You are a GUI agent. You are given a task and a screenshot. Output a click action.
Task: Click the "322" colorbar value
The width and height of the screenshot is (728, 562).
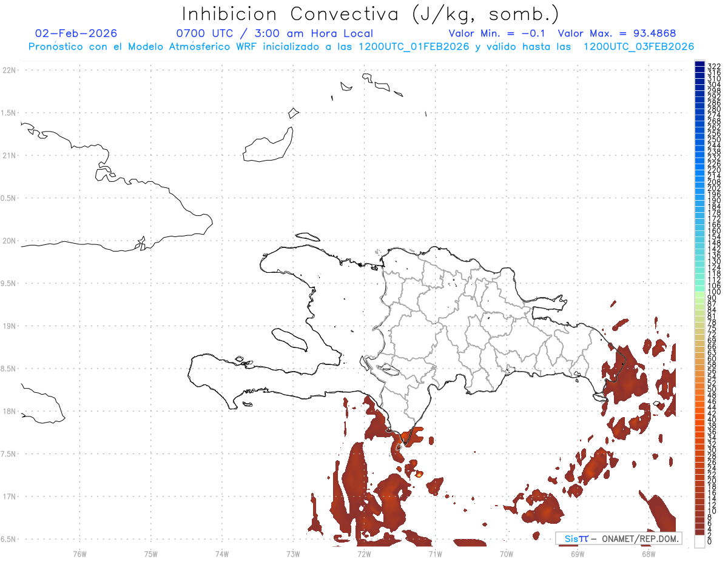coord(713,66)
